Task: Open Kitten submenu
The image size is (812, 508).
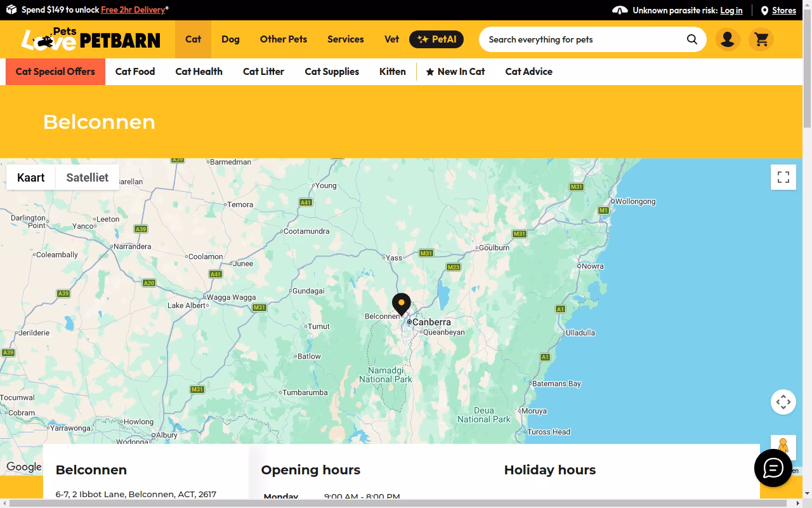Action: coord(393,72)
